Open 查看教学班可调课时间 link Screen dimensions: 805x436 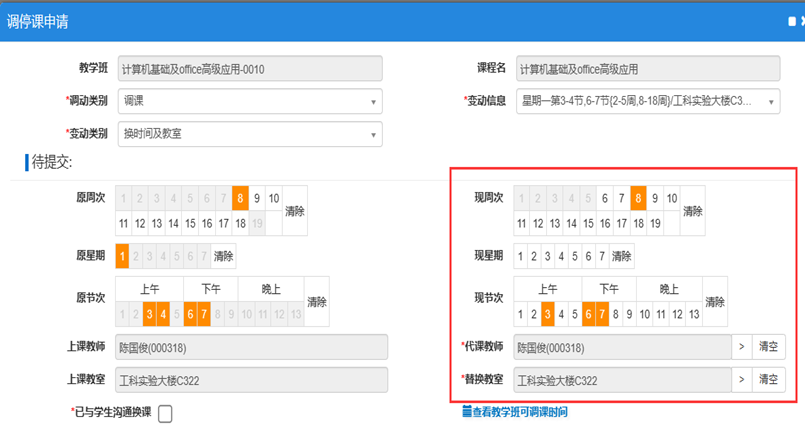click(x=514, y=412)
